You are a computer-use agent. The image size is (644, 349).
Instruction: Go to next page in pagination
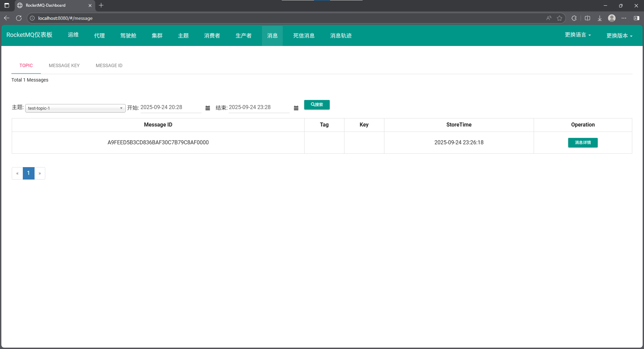pyautogui.click(x=40, y=173)
